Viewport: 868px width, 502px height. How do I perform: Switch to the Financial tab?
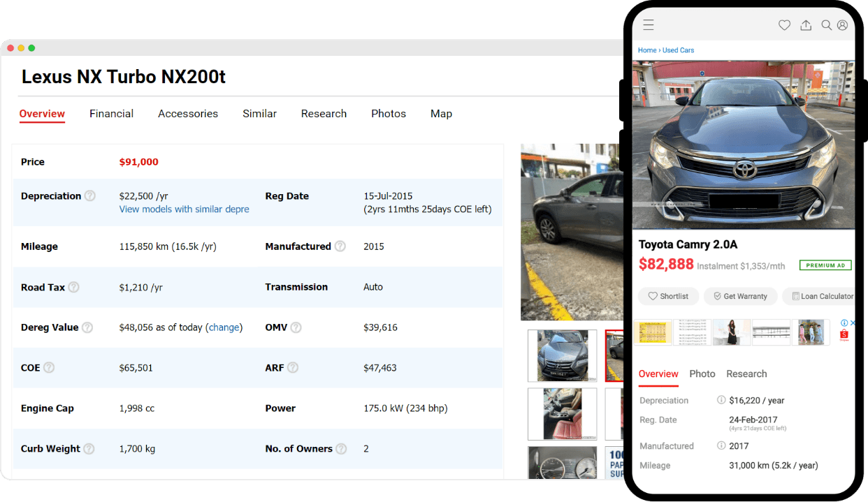[x=111, y=114]
